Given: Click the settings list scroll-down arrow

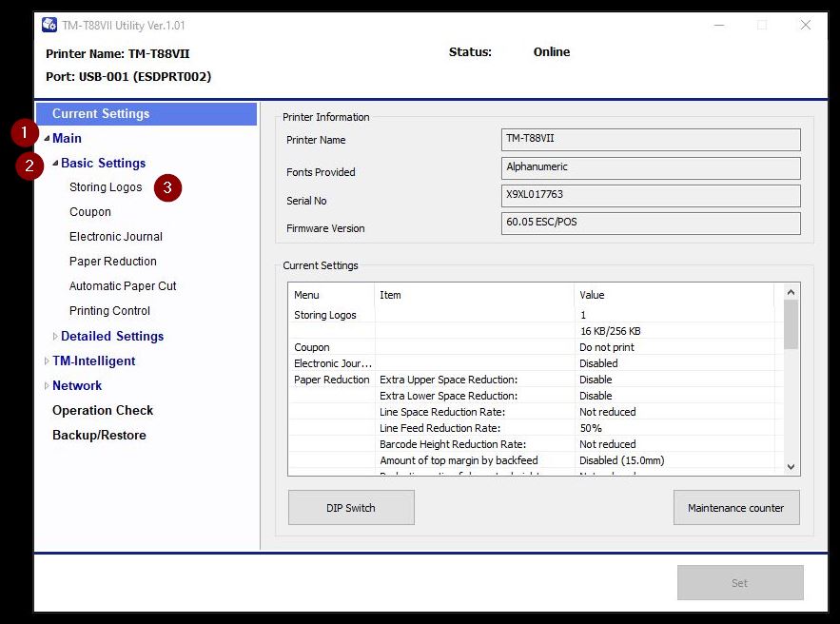Looking at the screenshot, I should coord(791,467).
